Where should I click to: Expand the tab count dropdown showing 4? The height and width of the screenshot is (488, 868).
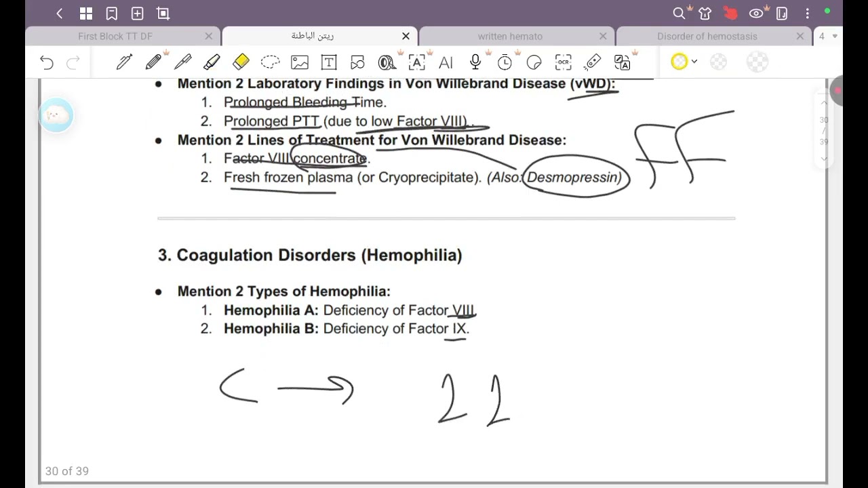point(828,37)
